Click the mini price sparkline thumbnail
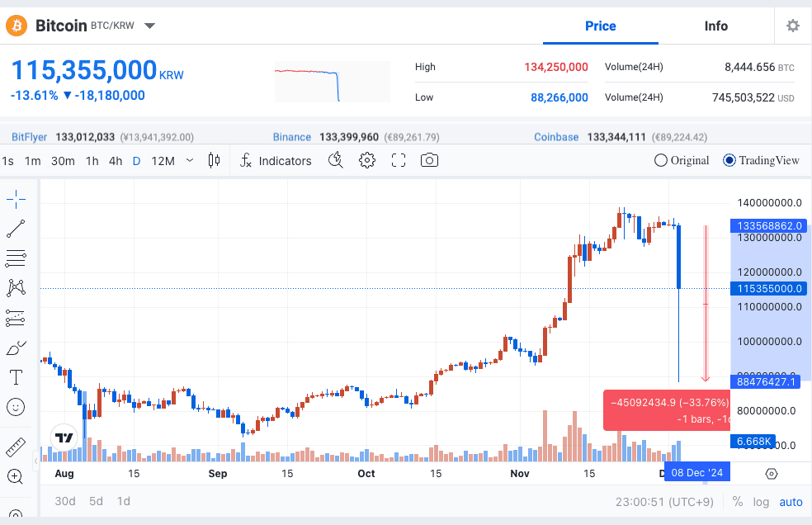The image size is (812, 525). 332,82
